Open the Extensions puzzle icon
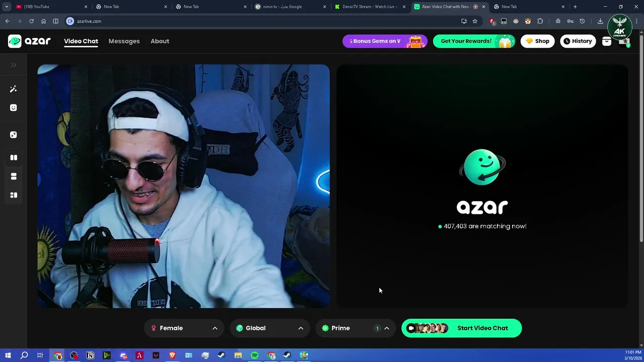Viewport: 644px width, 362px height. click(540, 21)
